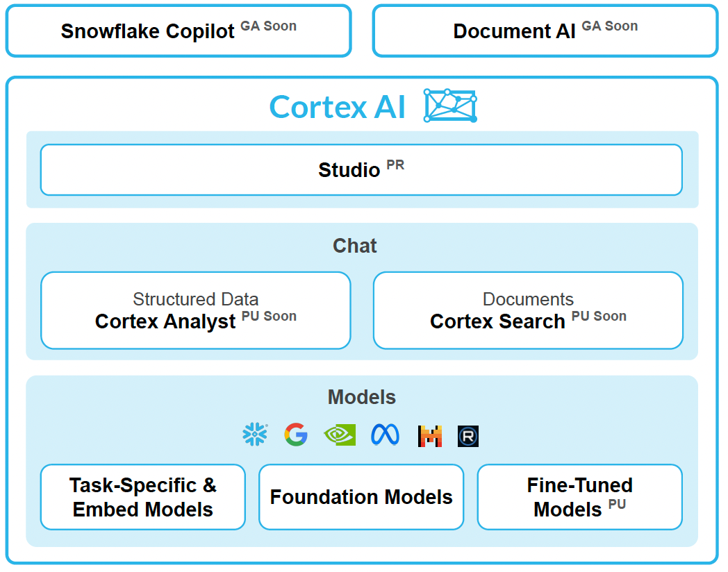Viewport: 728px width, 572px height.
Task: Click the Cortex AI title text
Action: 338,107
